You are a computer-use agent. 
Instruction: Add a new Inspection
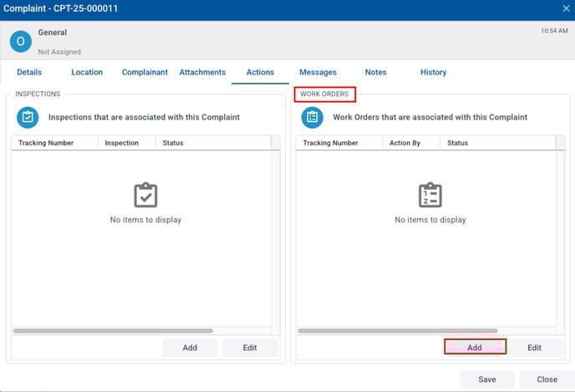tap(190, 348)
